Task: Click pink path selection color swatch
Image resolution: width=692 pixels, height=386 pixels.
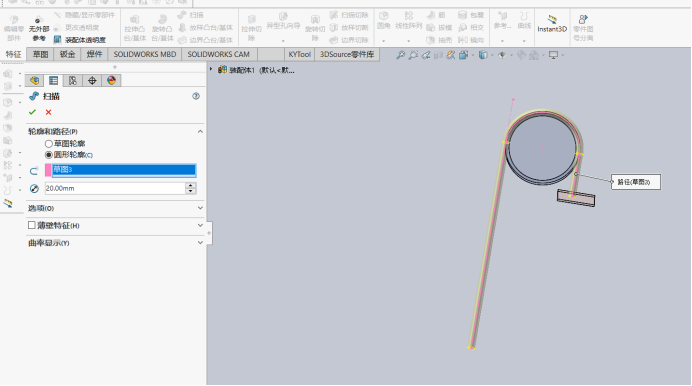Action: 48,170
